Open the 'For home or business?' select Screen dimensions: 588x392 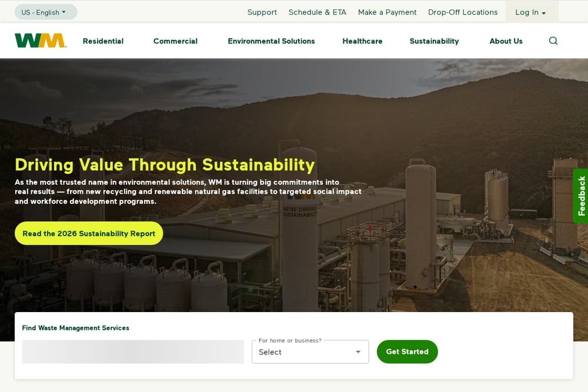point(310,352)
